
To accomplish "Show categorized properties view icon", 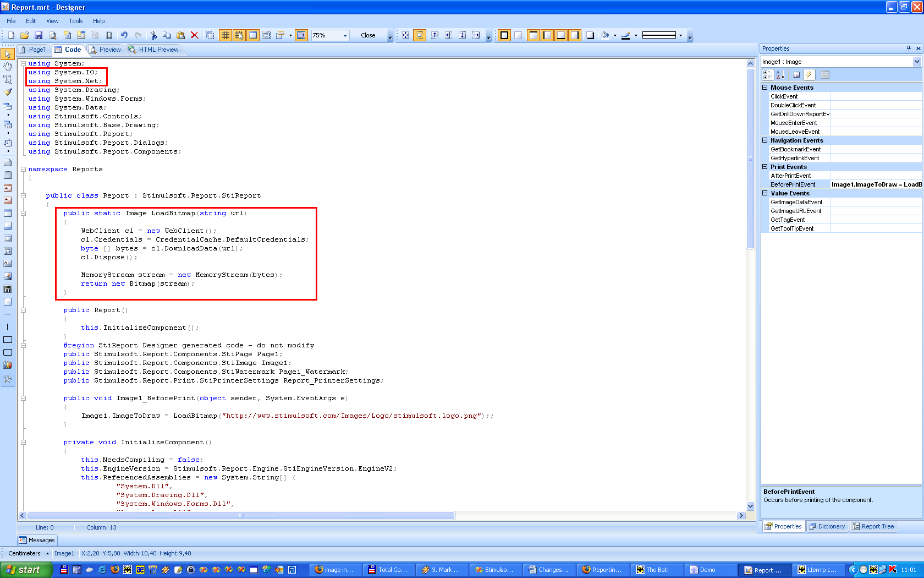I will [x=768, y=75].
